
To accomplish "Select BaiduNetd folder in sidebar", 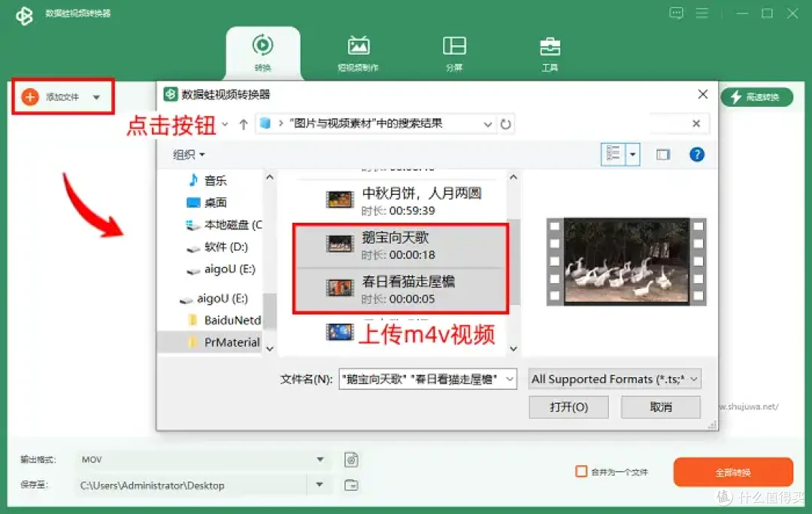I will point(224,320).
